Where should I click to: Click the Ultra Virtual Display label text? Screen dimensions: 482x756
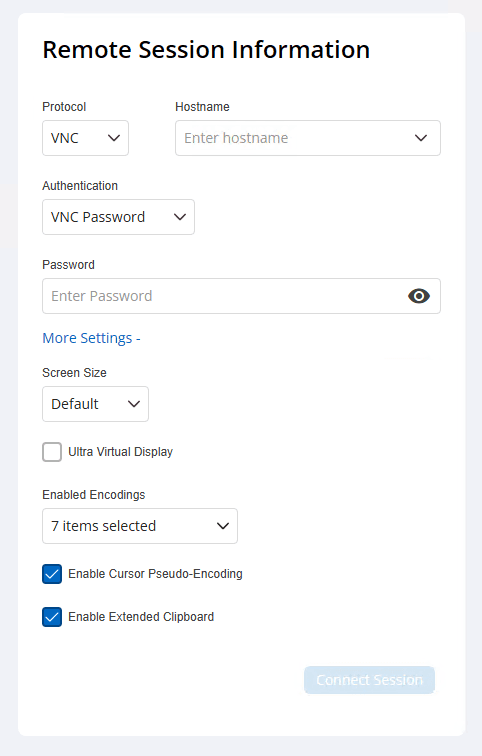pos(120,452)
